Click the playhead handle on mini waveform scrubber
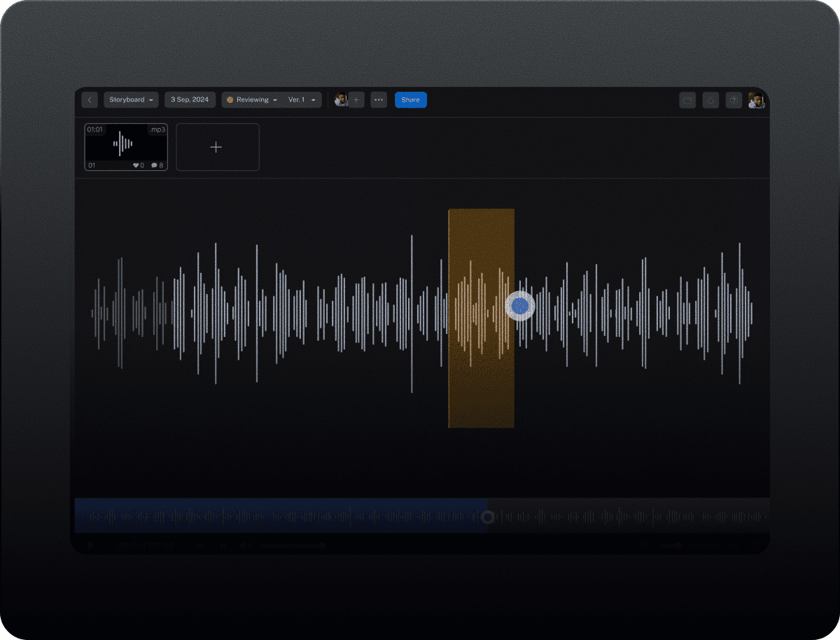Viewport: 840px width, 640px height. (488, 517)
